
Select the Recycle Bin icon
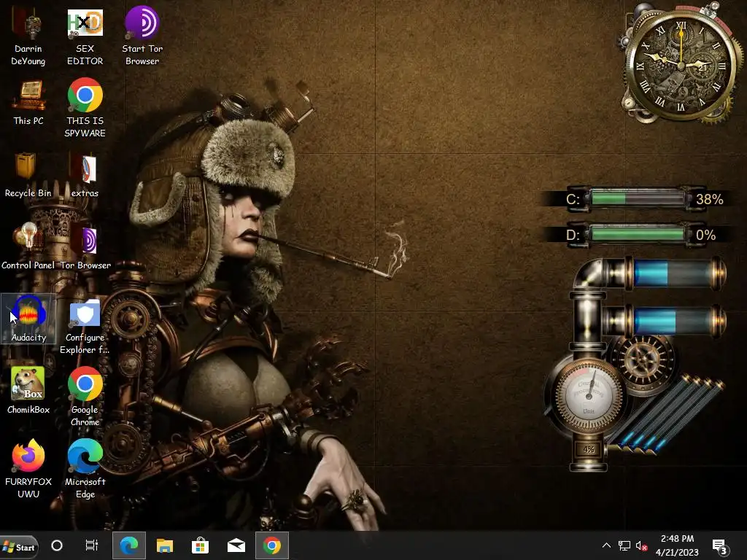click(x=28, y=175)
